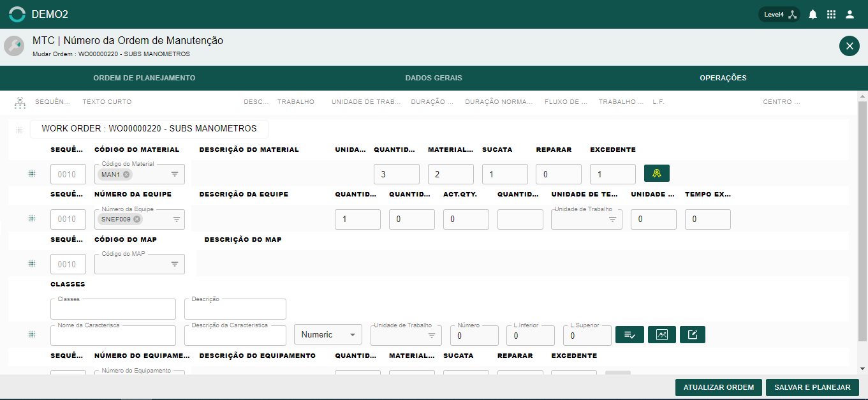Open the Código do Material filter dropdown

pyautogui.click(x=175, y=174)
